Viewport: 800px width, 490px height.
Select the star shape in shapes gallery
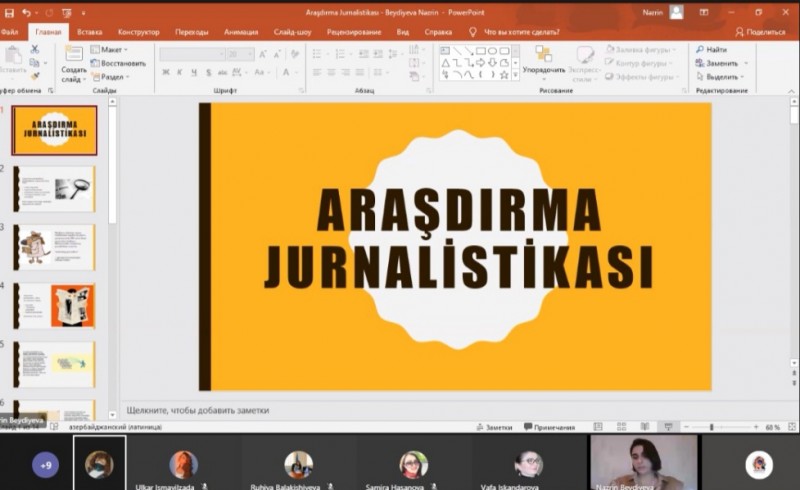pos(504,75)
